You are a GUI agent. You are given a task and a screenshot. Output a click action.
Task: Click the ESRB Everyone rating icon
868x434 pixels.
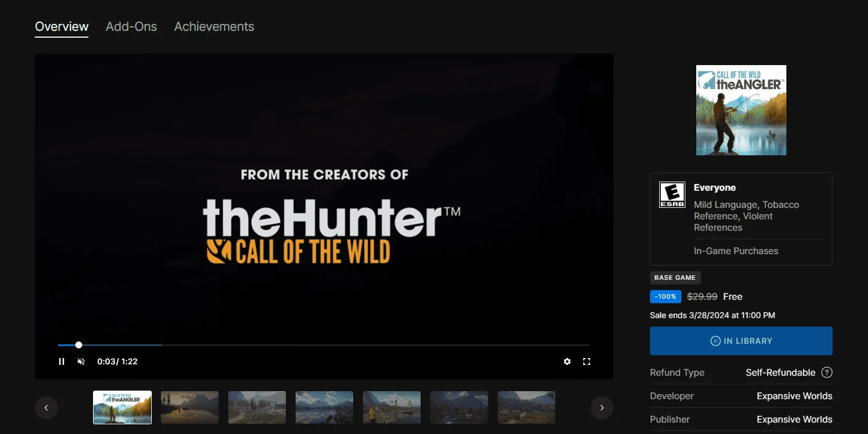[672, 195]
